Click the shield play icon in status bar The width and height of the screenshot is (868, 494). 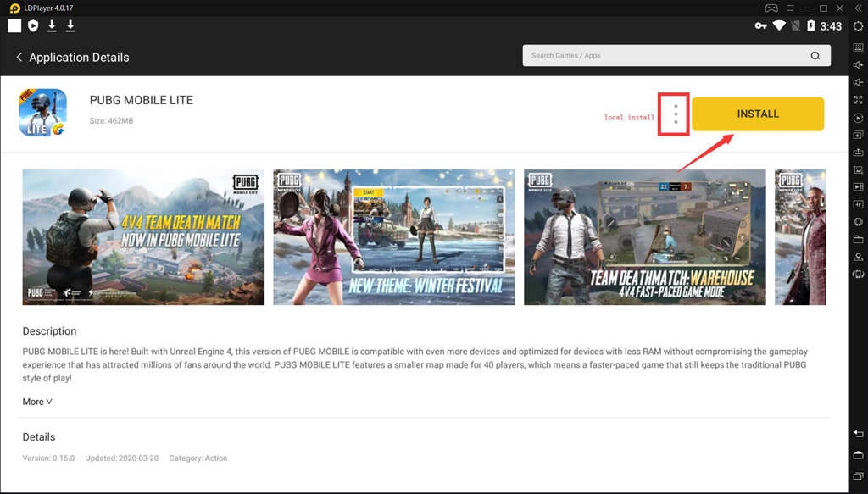pos(33,25)
